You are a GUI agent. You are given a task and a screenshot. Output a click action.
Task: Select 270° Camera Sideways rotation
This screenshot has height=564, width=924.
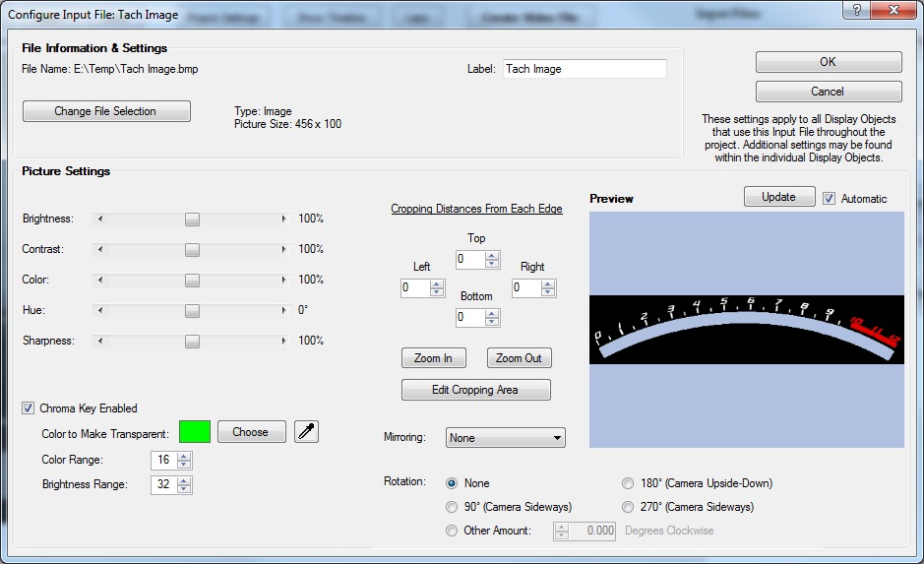click(628, 507)
